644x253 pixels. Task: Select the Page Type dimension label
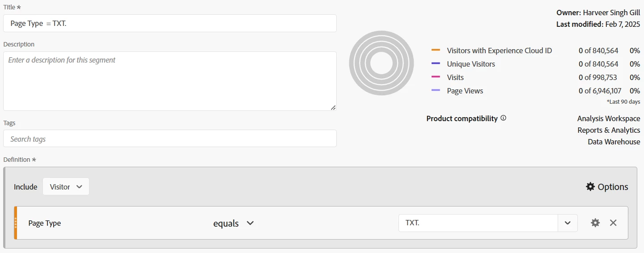[x=45, y=223]
